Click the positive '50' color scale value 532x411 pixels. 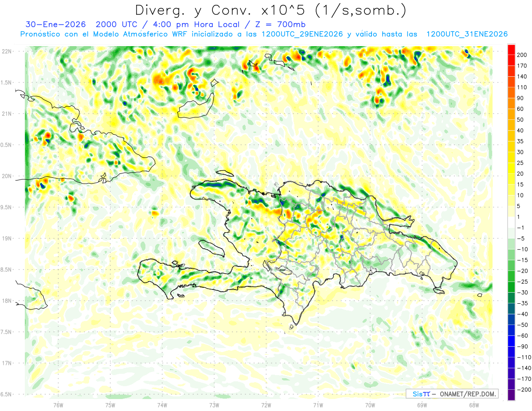(x=520, y=120)
